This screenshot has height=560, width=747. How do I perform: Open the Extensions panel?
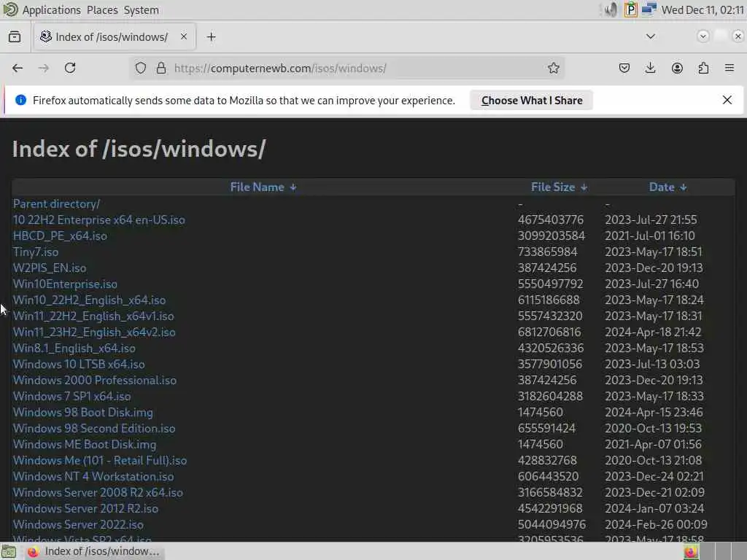(x=703, y=68)
